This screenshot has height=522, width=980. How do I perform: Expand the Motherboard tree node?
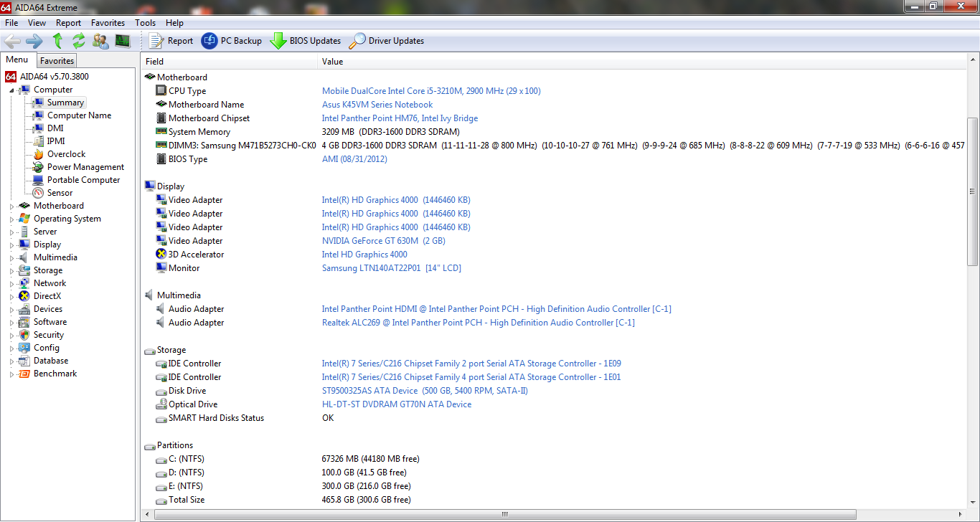[x=11, y=207]
